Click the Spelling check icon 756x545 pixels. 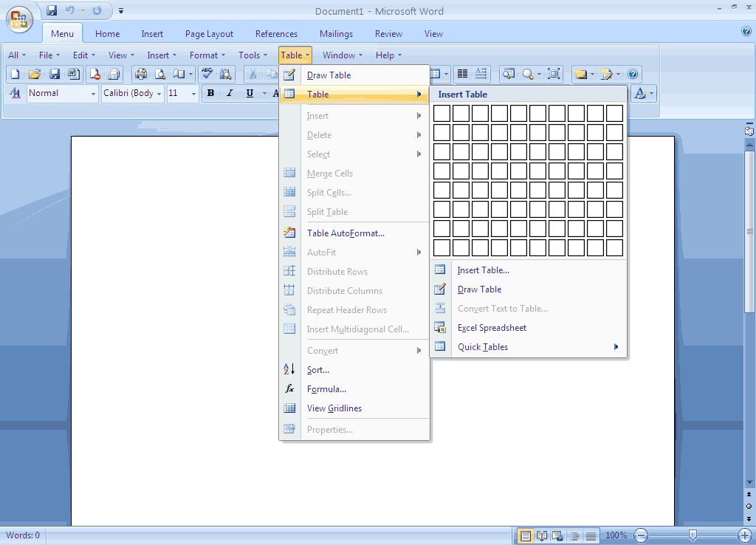(207, 74)
